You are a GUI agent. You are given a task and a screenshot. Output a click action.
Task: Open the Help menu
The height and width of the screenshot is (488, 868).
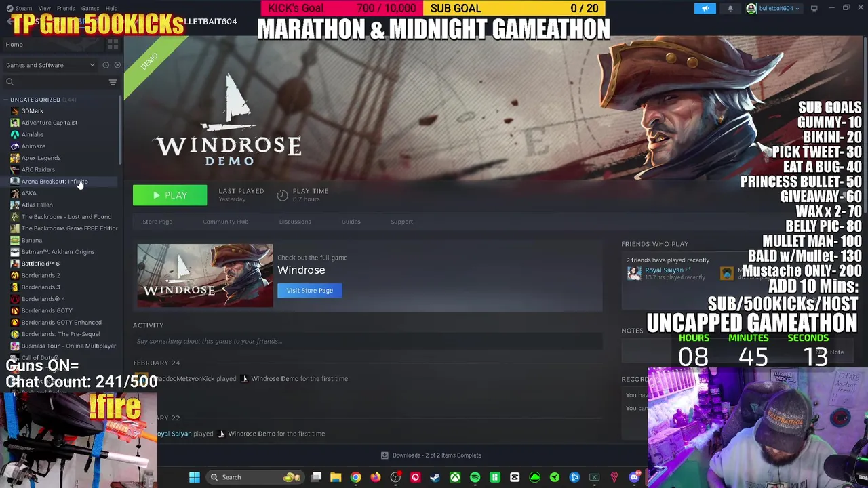tap(111, 8)
